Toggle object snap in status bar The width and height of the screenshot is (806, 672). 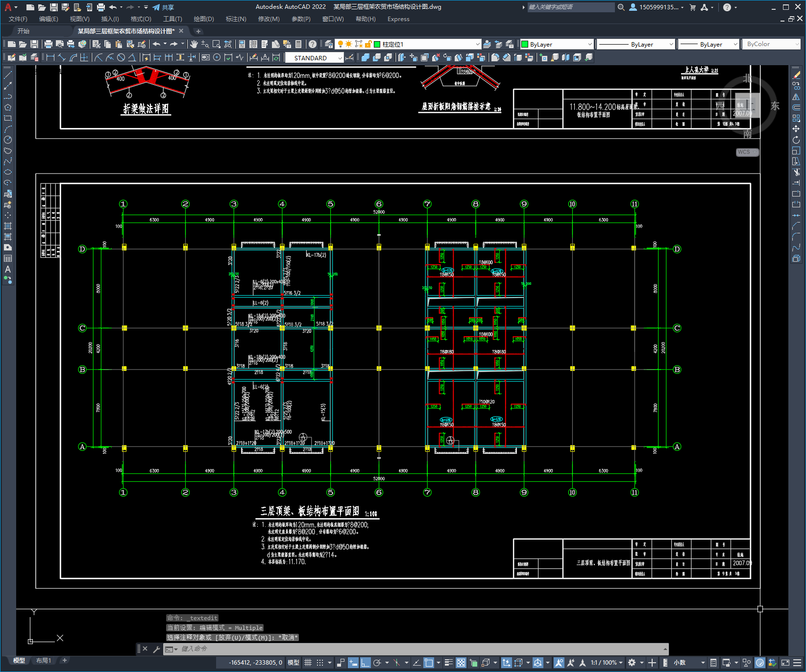point(429,663)
